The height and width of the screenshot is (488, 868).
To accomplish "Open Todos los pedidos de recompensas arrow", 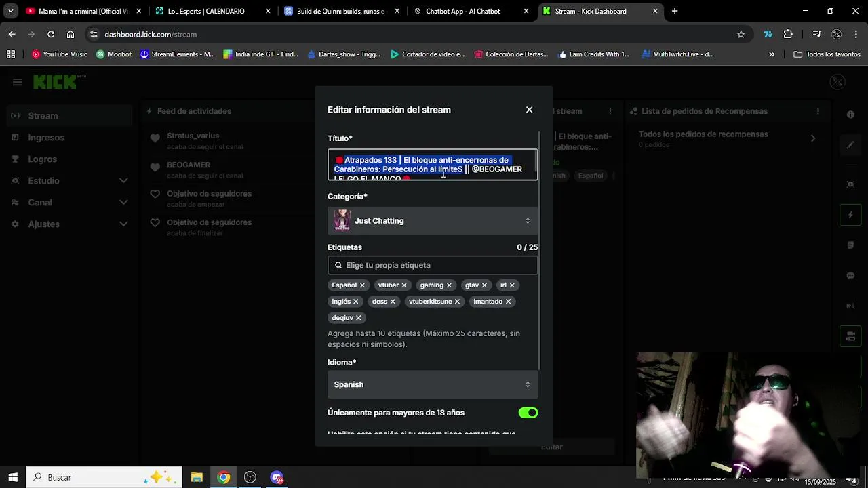I will [x=813, y=138].
